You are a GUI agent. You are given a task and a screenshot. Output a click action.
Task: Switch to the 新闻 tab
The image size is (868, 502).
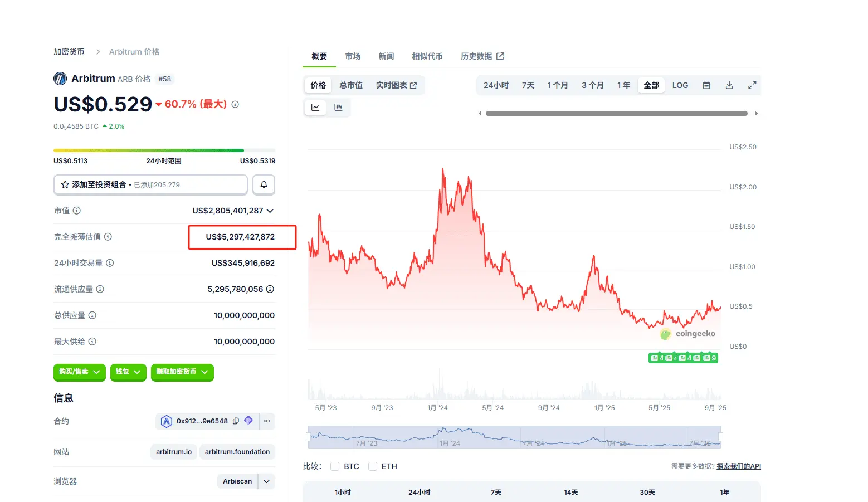(386, 56)
